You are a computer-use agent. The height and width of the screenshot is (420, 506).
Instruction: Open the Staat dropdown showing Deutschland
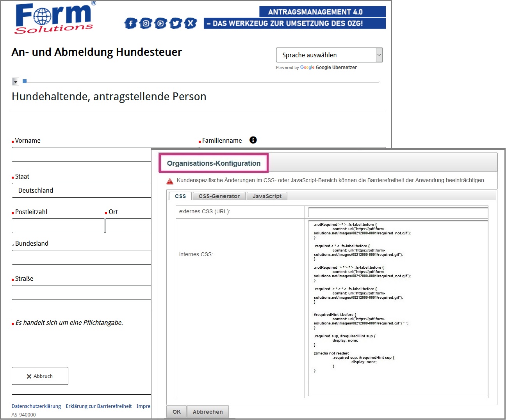(82, 190)
